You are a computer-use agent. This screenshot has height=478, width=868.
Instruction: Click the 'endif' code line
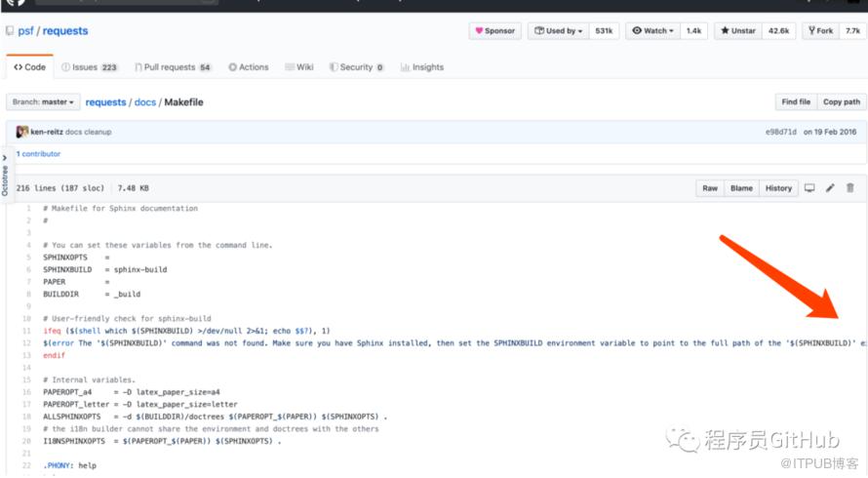pos(55,355)
